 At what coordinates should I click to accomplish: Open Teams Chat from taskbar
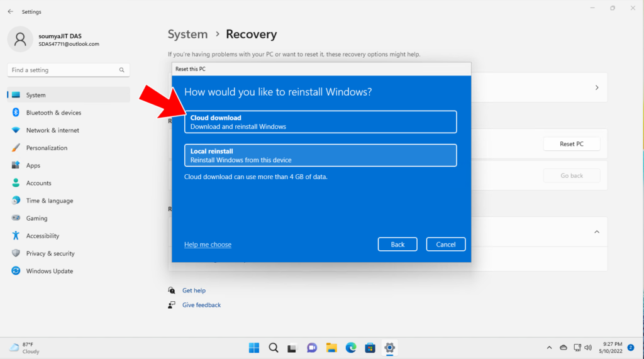pyautogui.click(x=312, y=348)
